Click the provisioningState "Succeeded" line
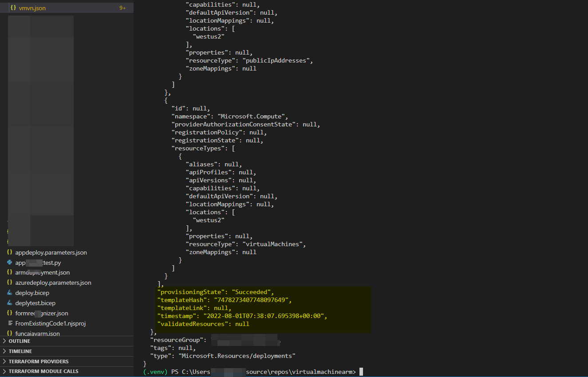The height and width of the screenshot is (377, 588). point(216,292)
